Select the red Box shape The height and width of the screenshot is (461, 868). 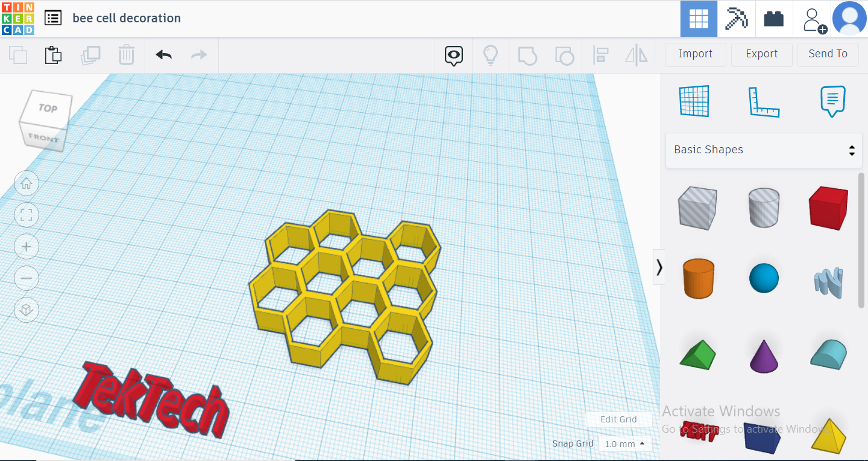click(829, 208)
